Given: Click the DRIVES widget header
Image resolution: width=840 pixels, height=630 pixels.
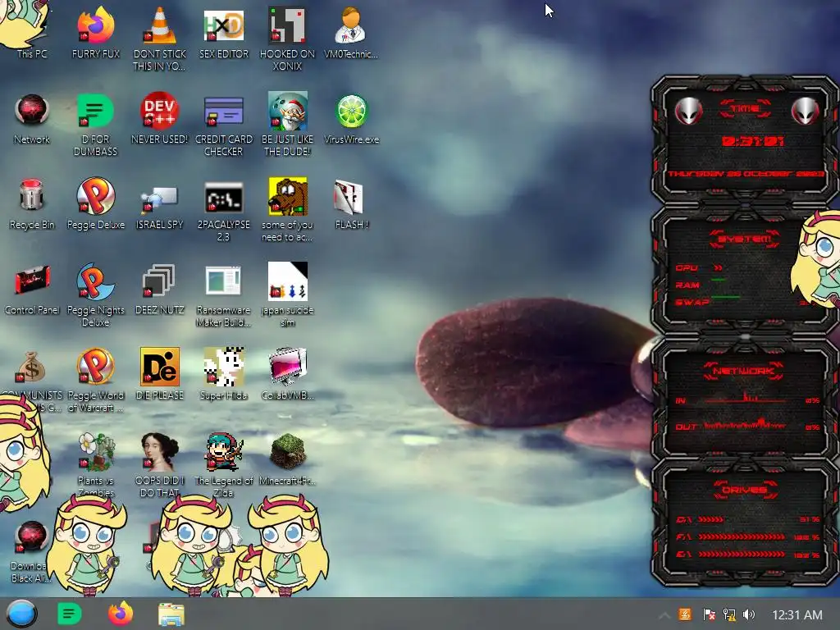Looking at the screenshot, I should pos(745,490).
